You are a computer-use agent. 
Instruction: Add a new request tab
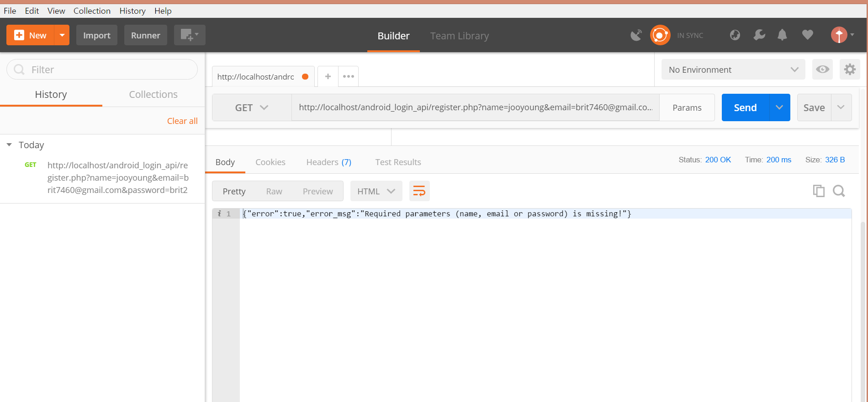click(x=328, y=76)
